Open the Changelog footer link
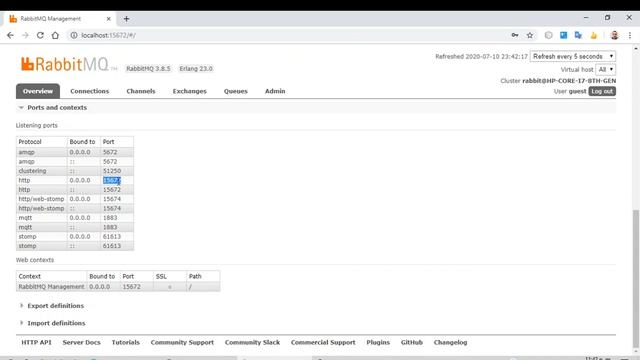This screenshot has height=360, width=640. (450, 342)
